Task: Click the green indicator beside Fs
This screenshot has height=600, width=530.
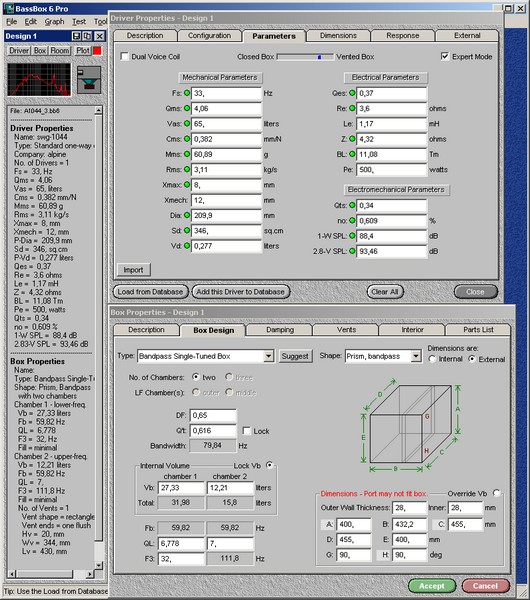Action: tap(187, 93)
